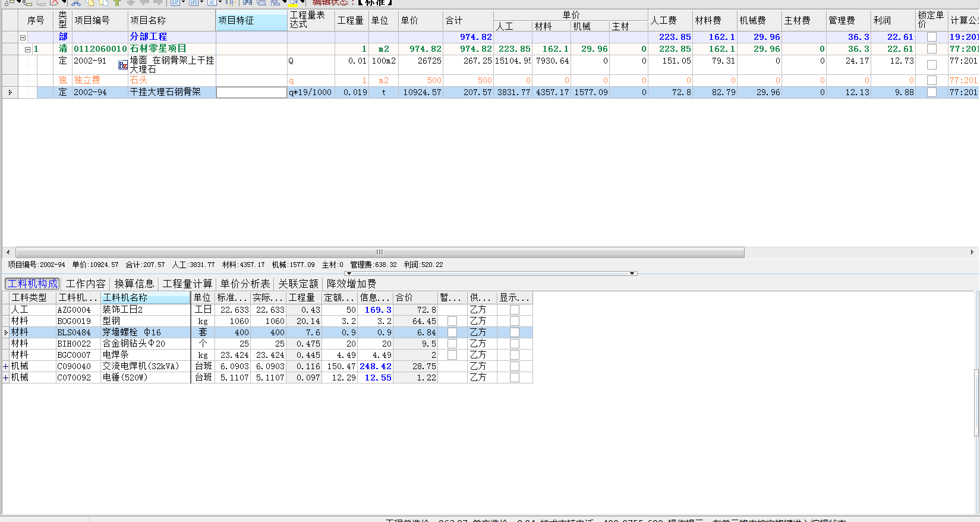
Task: Click the row indicator arrow for 2002-94
Action: (10, 92)
